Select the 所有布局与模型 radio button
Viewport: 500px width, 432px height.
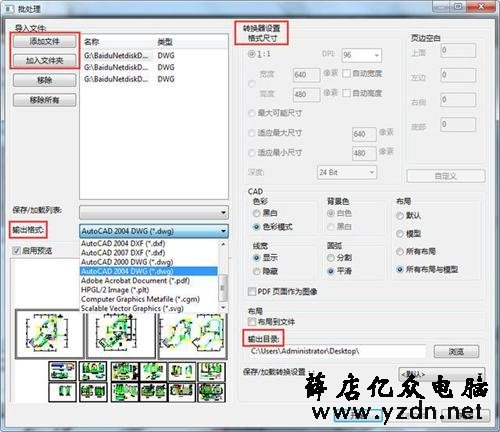pyautogui.click(x=400, y=269)
